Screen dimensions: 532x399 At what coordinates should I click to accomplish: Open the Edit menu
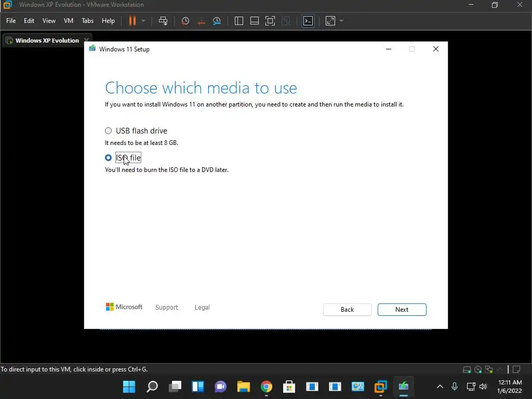(29, 21)
